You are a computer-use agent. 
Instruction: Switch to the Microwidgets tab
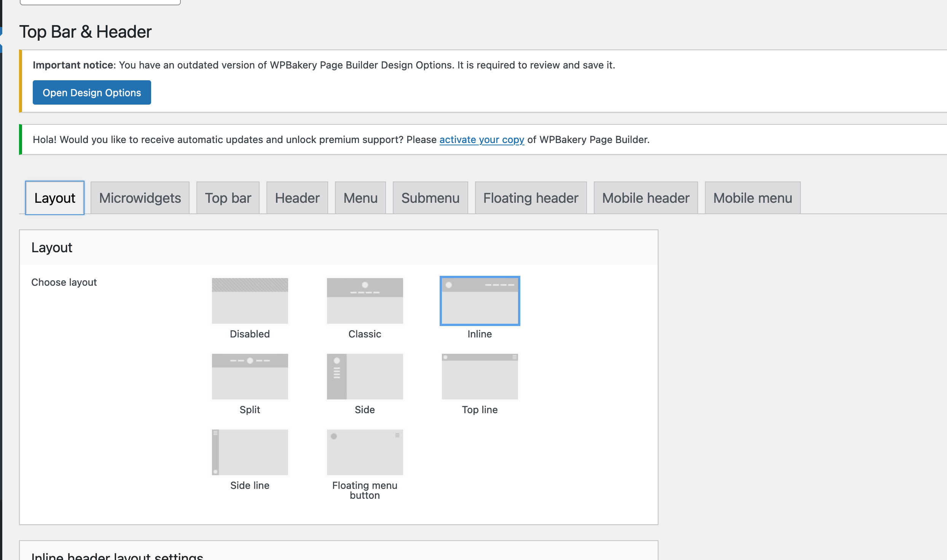click(x=140, y=198)
